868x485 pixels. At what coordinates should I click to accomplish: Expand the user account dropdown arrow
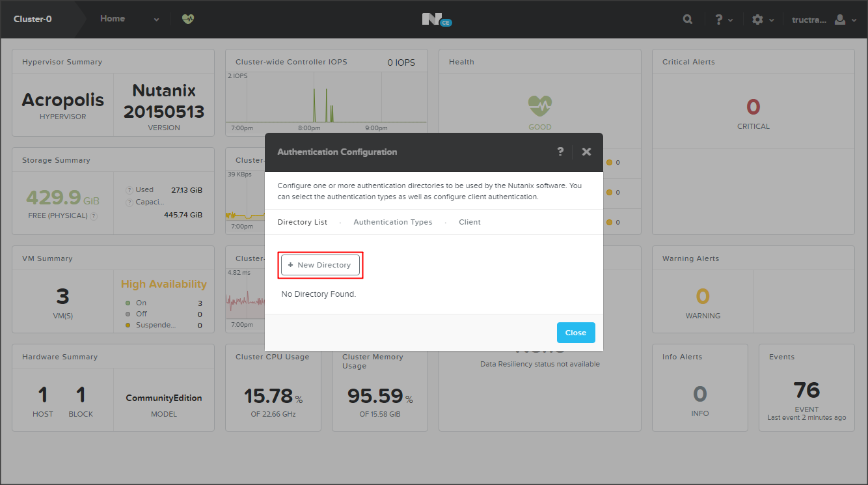coord(854,20)
